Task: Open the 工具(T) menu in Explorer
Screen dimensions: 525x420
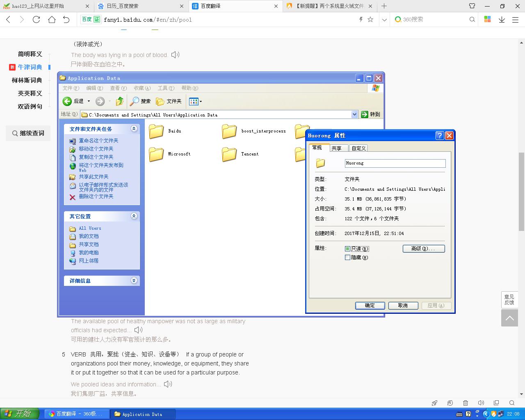Action: coord(166,88)
